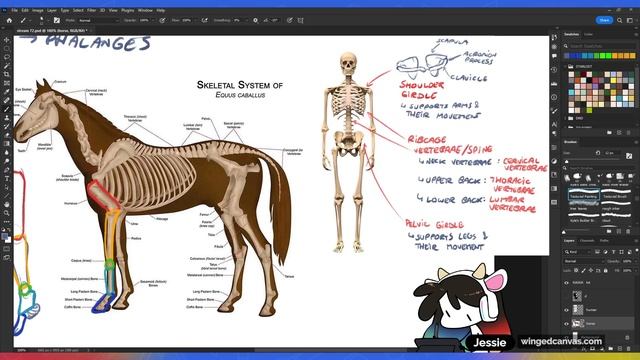Select the Lasso tool

tap(7, 57)
